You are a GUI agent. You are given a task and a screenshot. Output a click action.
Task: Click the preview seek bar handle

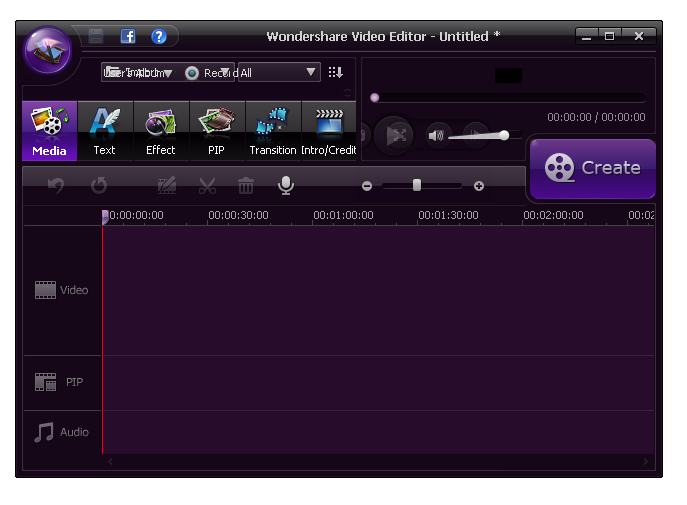click(x=375, y=98)
